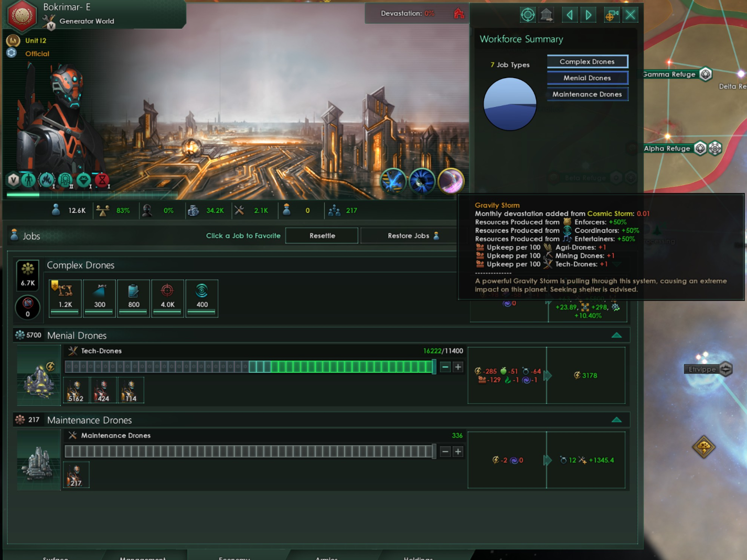Click the humanoid figure governor trait icon
This screenshot has width=747, height=560.
[29, 180]
